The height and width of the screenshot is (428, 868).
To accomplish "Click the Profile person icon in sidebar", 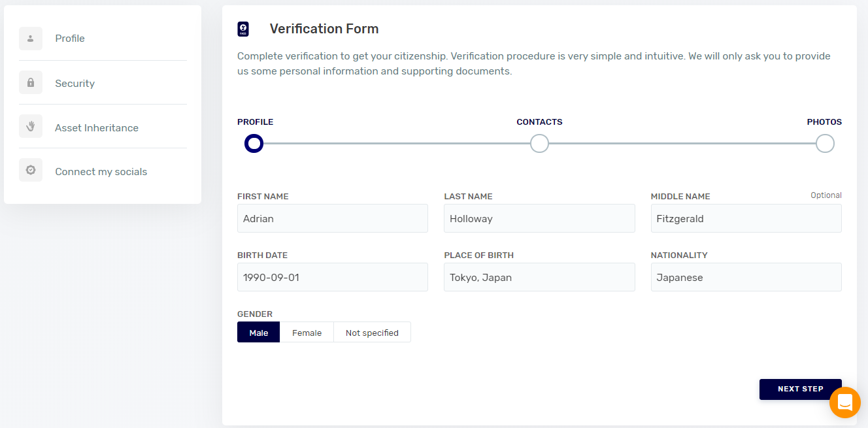I will (31, 39).
